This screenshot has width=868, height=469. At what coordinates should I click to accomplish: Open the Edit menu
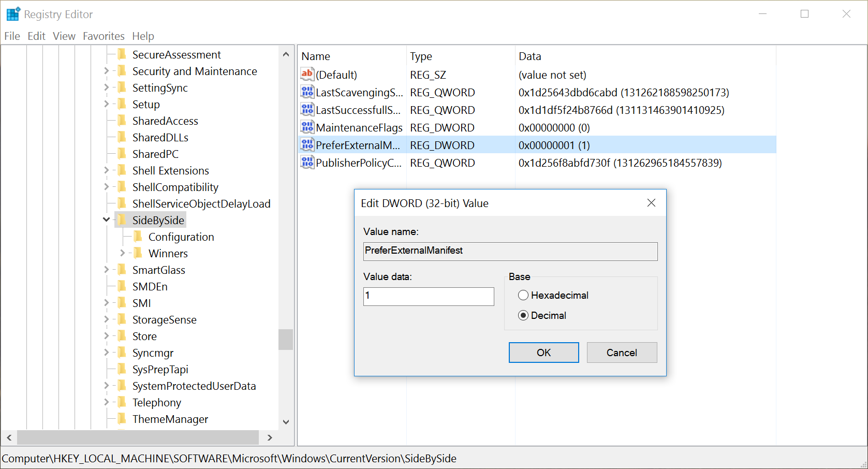[36, 36]
